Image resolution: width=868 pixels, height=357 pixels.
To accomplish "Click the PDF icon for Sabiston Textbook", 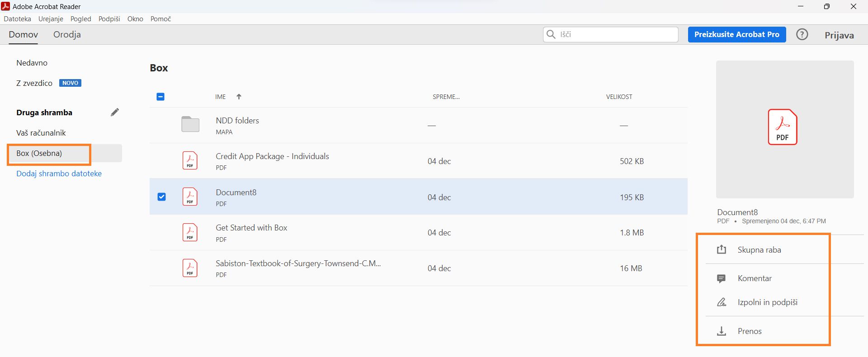I will coord(190,268).
